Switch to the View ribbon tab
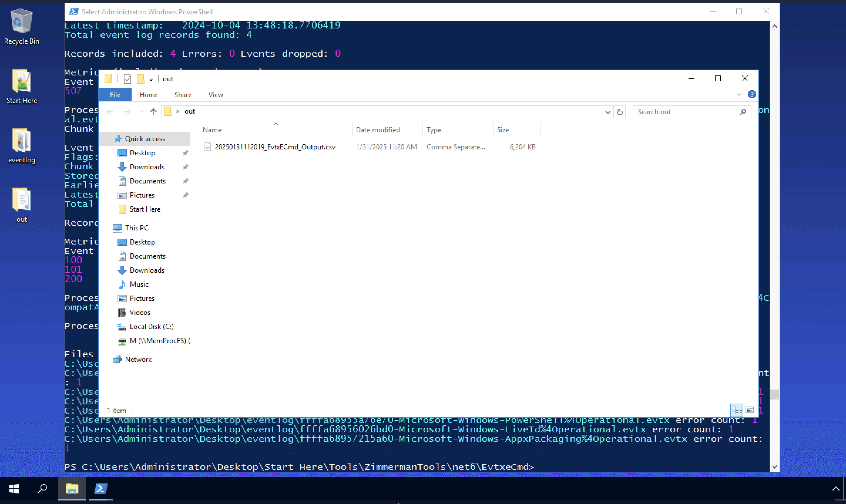Image resolution: width=846 pixels, height=504 pixels. point(215,95)
